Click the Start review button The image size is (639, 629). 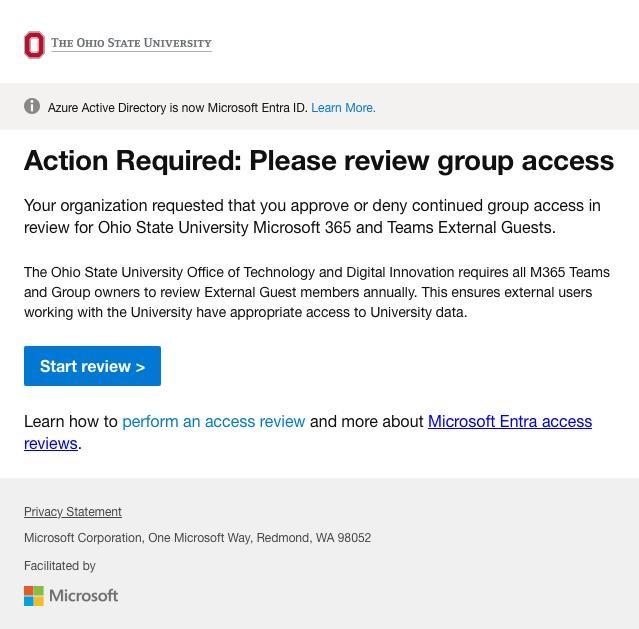coord(93,366)
